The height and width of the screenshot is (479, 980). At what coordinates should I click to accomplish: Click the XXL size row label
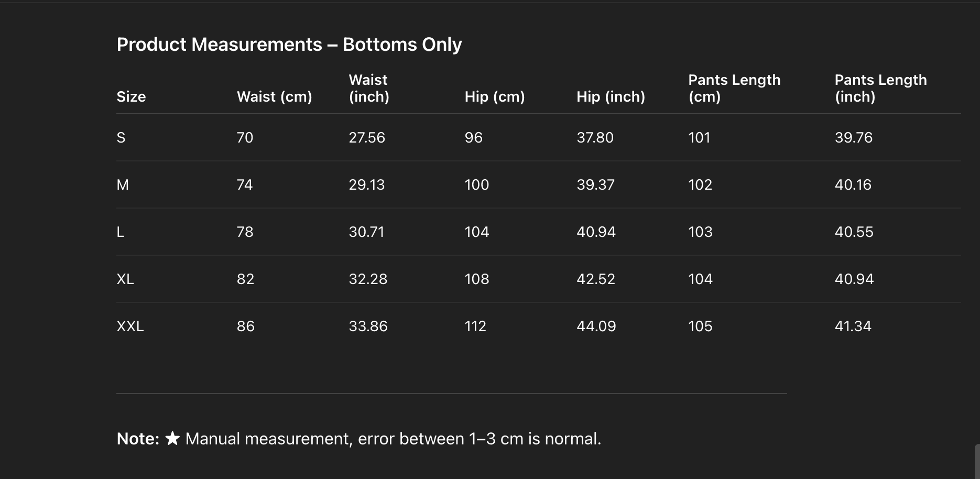tap(130, 326)
